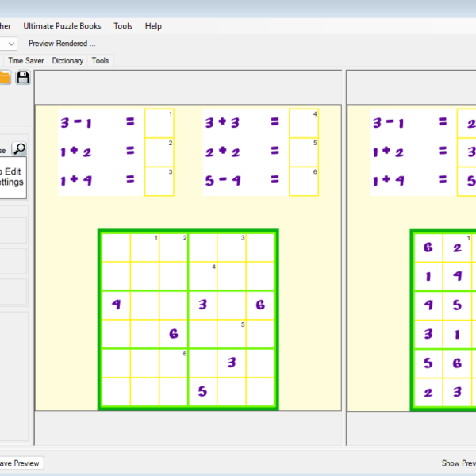Switch to the Time Saver tab
Viewport: 476px width, 476px height.
[x=26, y=60]
